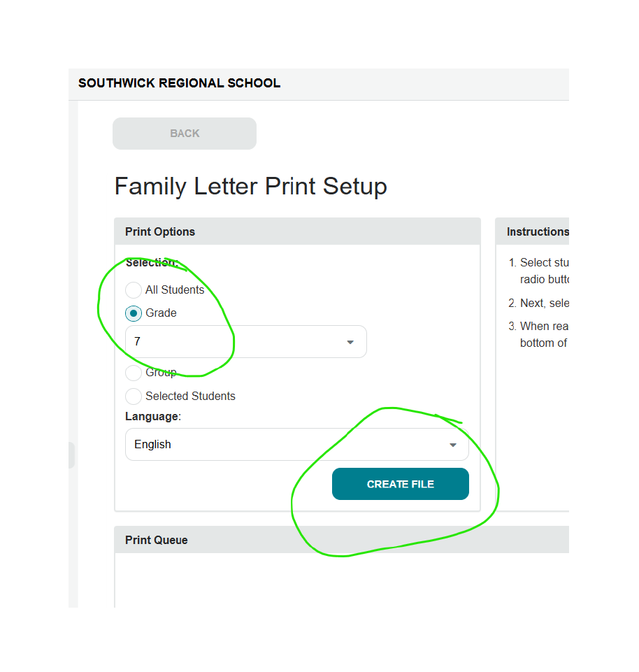Click the Southwick Regional School title
The image size is (639, 672).
(x=179, y=83)
